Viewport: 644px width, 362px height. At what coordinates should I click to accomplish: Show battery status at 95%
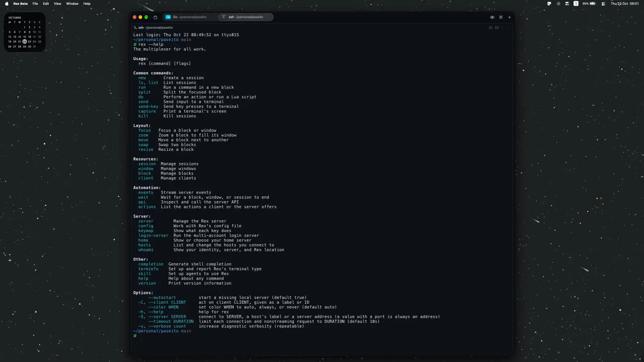589,4
